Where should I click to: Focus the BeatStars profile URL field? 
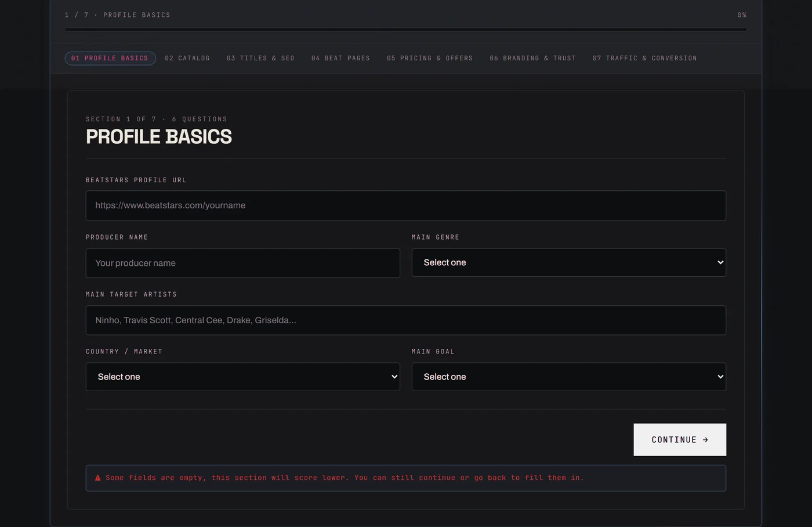406,205
